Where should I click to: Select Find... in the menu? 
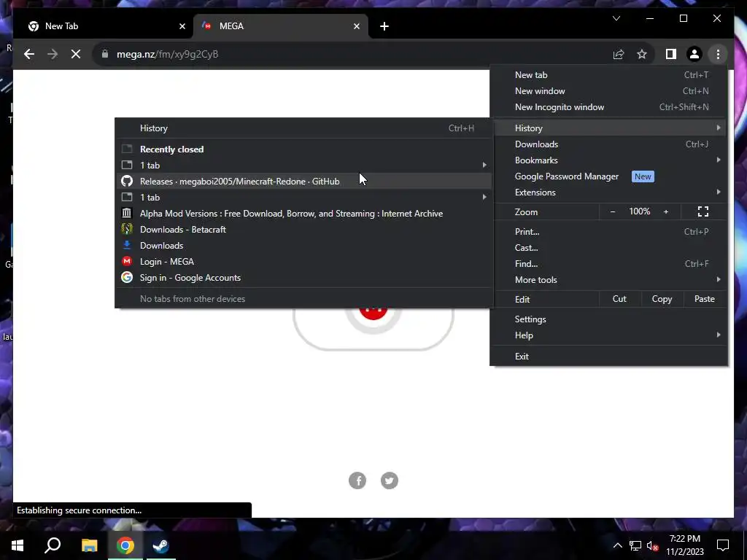609,264
